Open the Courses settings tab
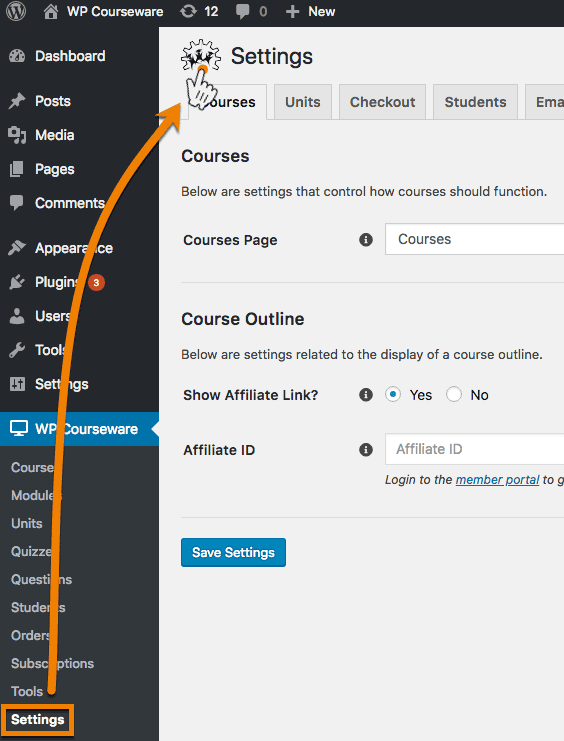Image resolution: width=564 pixels, height=741 pixels. [227, 102]
